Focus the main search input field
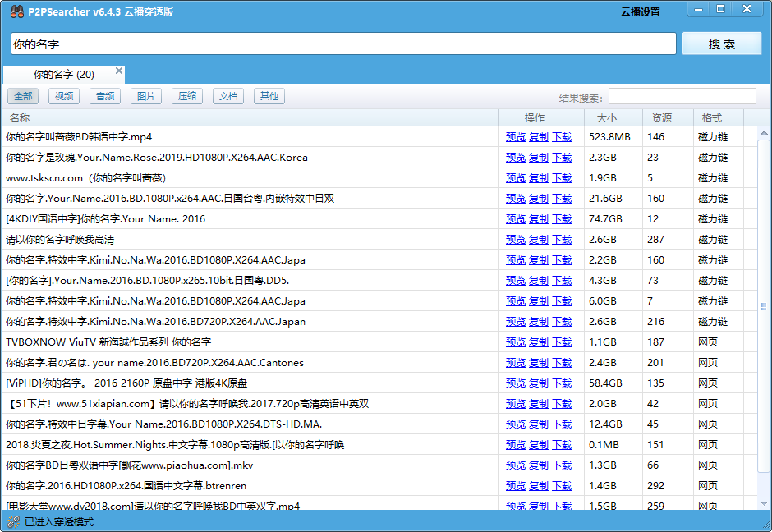 point(343,44)
